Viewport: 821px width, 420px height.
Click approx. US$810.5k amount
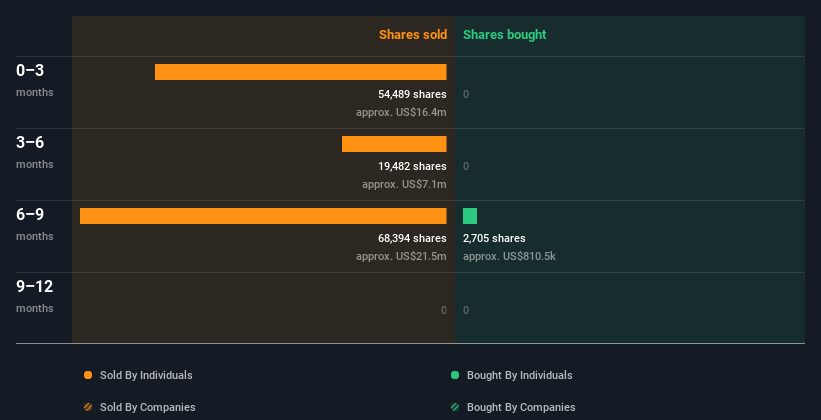(509, 257)
